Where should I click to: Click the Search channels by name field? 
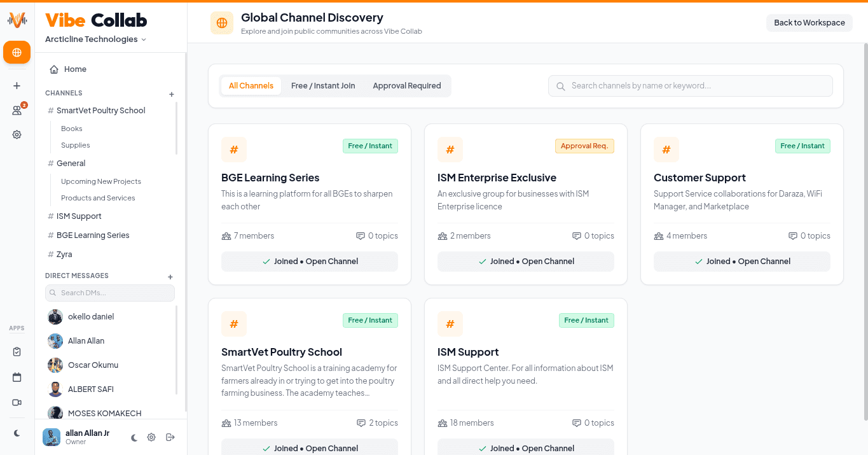coord(691,86)
